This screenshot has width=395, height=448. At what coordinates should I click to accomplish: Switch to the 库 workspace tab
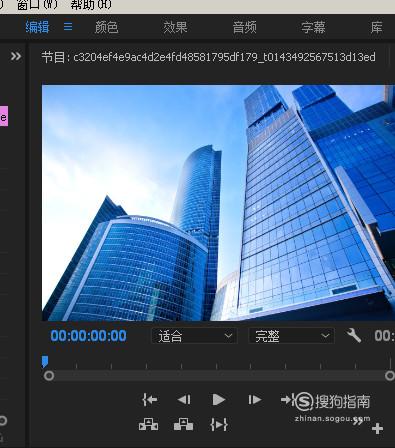tap(376, 27)
